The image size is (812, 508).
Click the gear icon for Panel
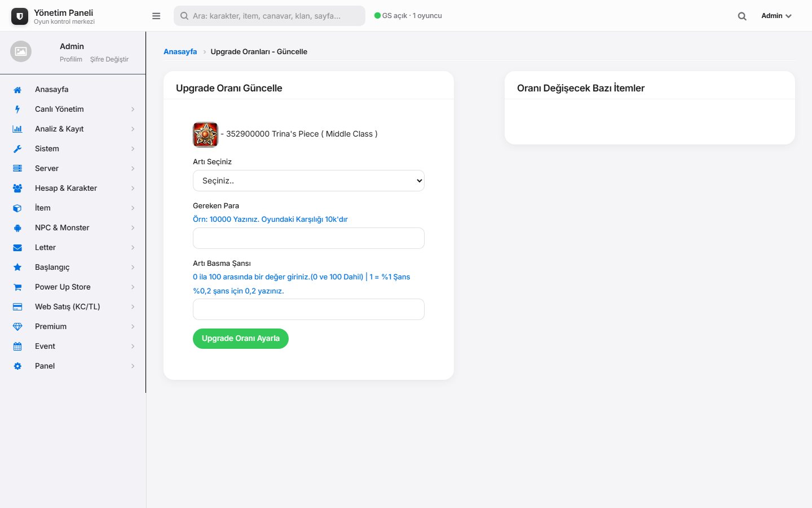[17, 366]
